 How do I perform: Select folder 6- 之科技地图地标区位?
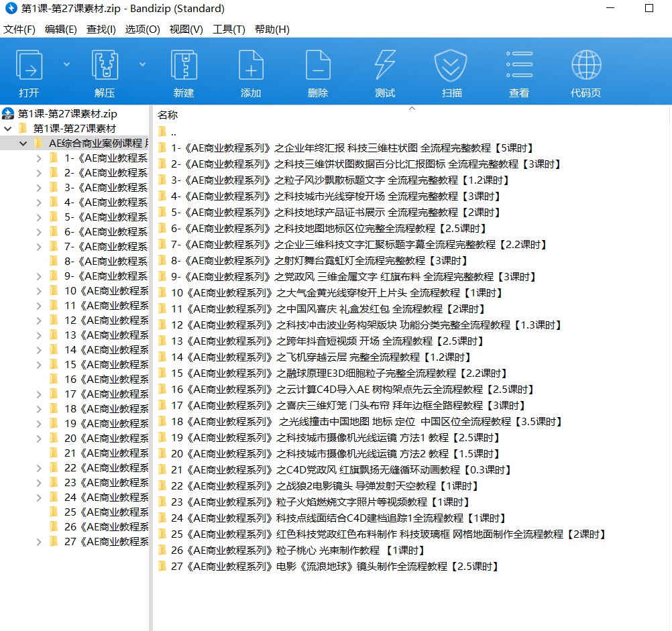pyautogui.click(x=328, y=228)
